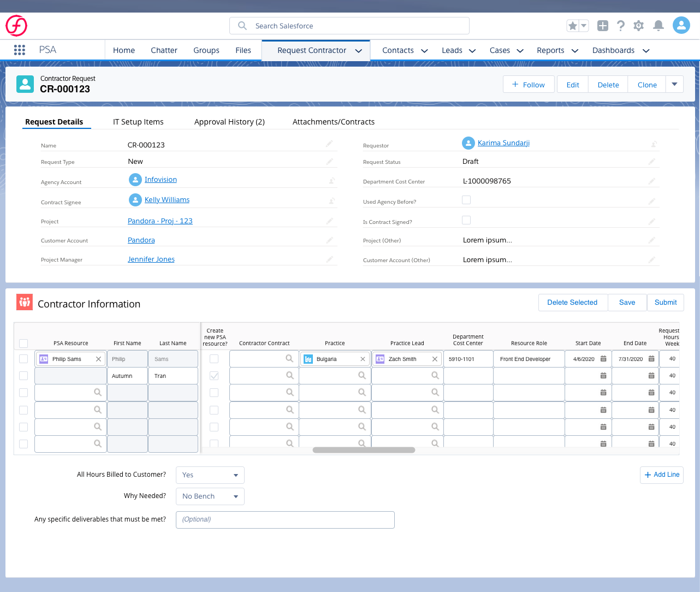Open the notifications bell icon

pyautogui.click(x=659, y=26)
